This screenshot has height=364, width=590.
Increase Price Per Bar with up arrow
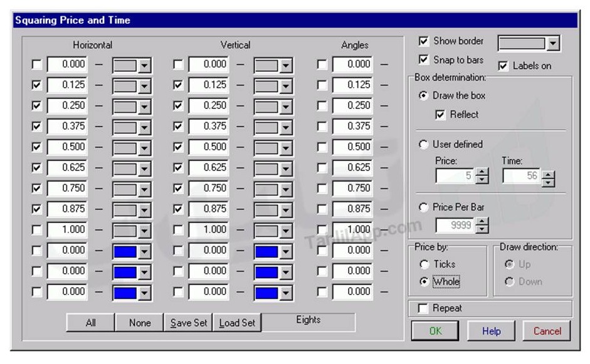pyautogui.click(x=482, y=222)
